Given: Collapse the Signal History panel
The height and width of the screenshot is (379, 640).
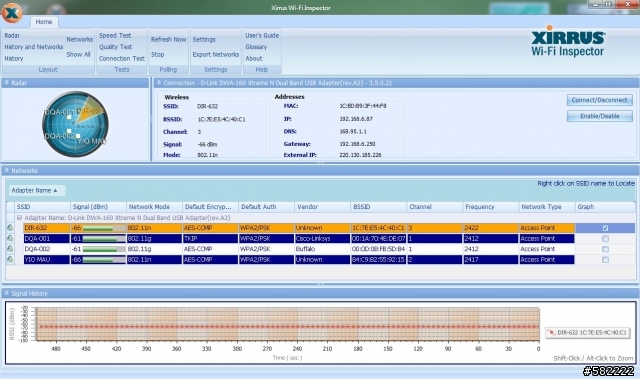Looking at the screenshot, I should click(7, 293).
